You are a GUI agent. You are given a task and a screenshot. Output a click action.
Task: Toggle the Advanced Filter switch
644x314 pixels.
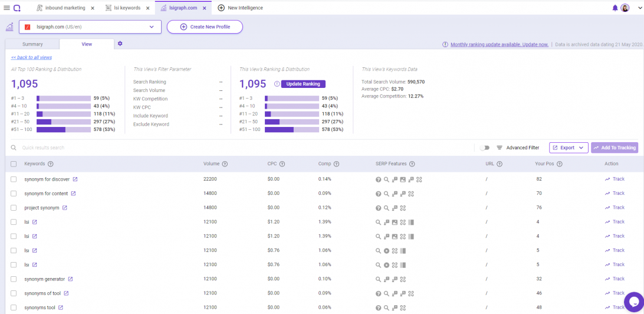pyautogui.click(x=485, y=148)
